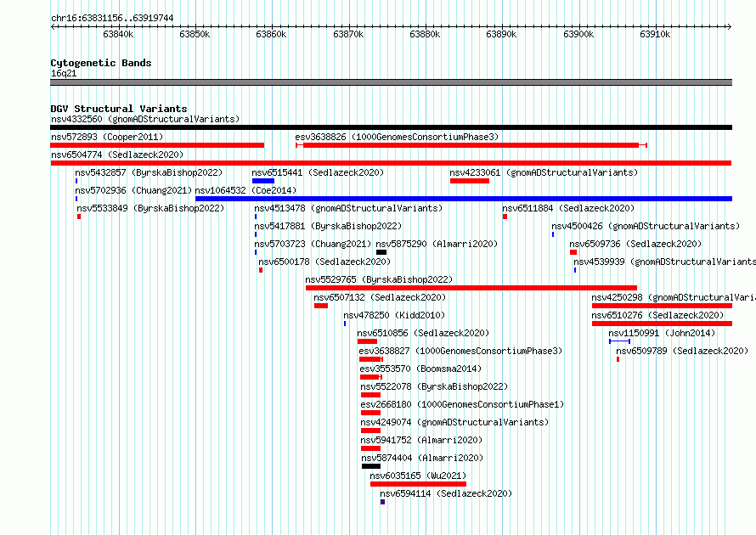Click the long red nsv5529765 bar

tap(471, 288)
